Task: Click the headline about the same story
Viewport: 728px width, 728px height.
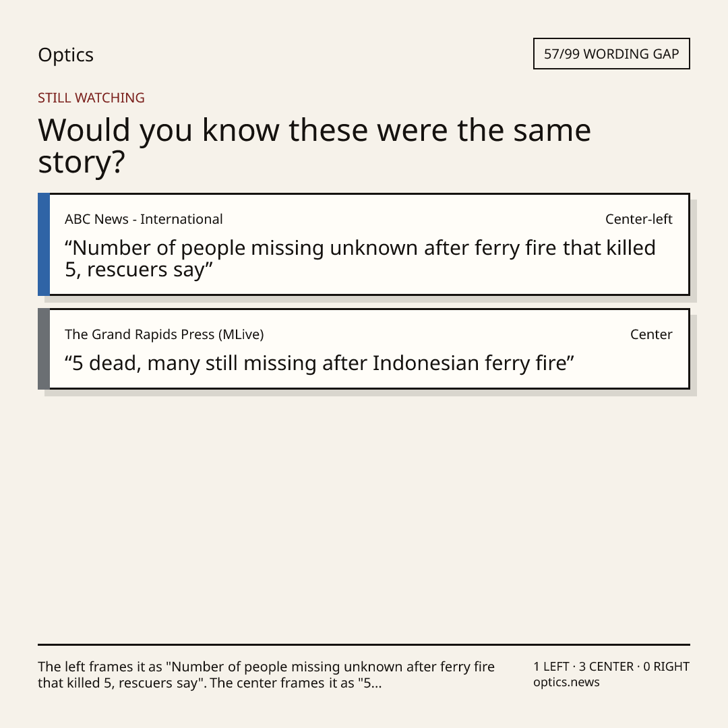Action: pos(314,146)
